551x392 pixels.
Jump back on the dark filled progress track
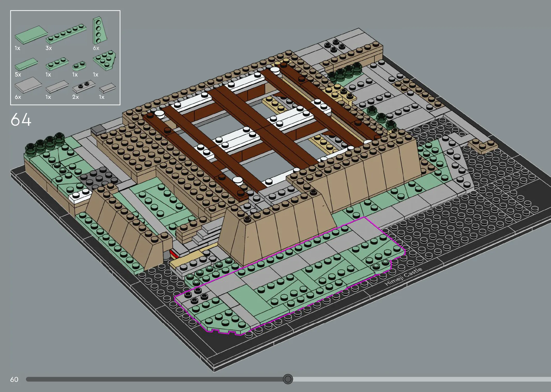154,379
